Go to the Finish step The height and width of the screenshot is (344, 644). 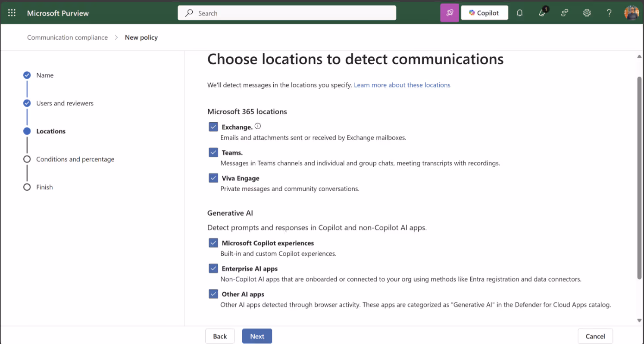44,187
